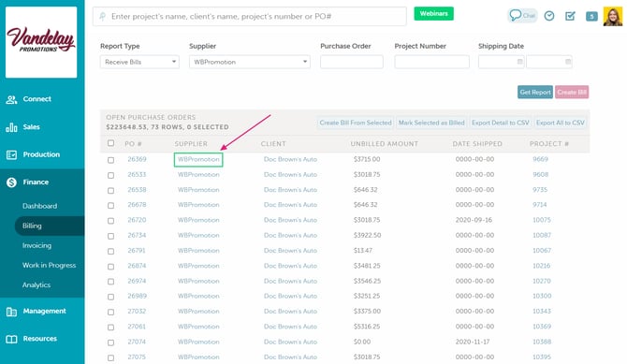Open the tasks checkmark icon
This screenshot has height=364, width=627.
tap(570, 16)
